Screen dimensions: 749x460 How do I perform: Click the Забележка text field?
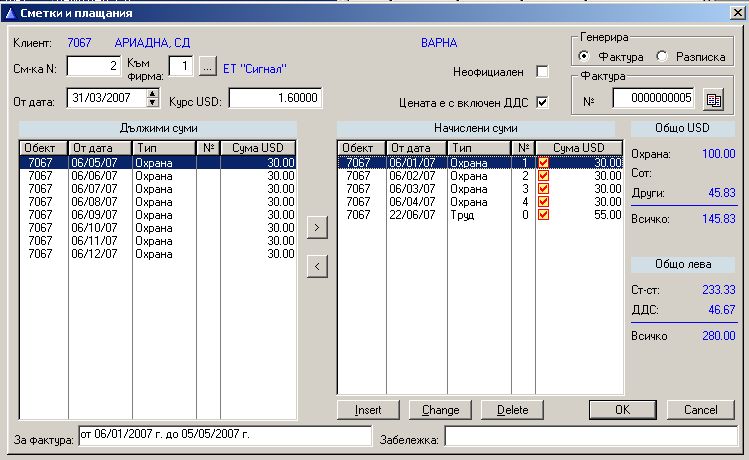[x=591, y=435]
